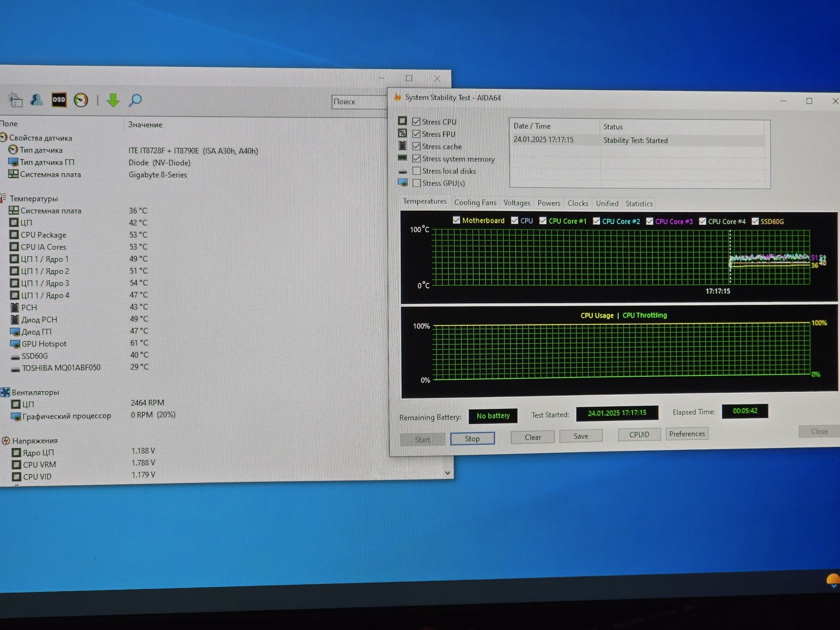Screen dimensions: 840x630
Task: Click the OSD panel toolbar icon
Action: click(x=59, y=100)
